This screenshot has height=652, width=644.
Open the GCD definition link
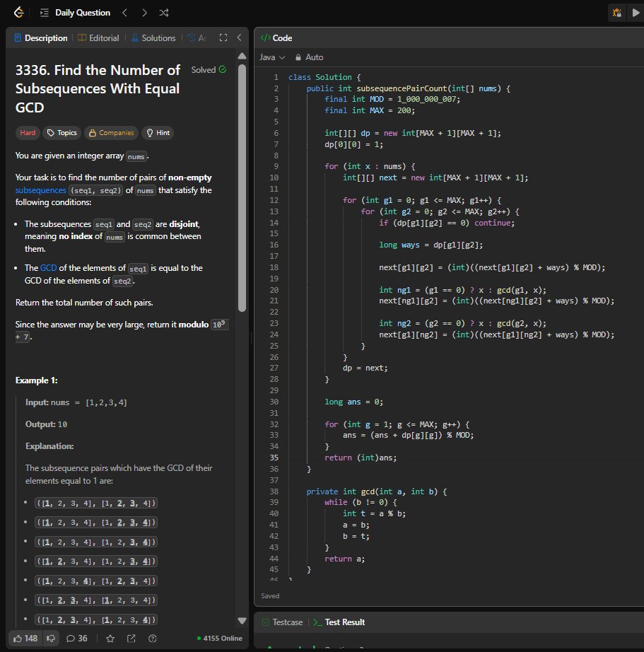click(48, 268)
